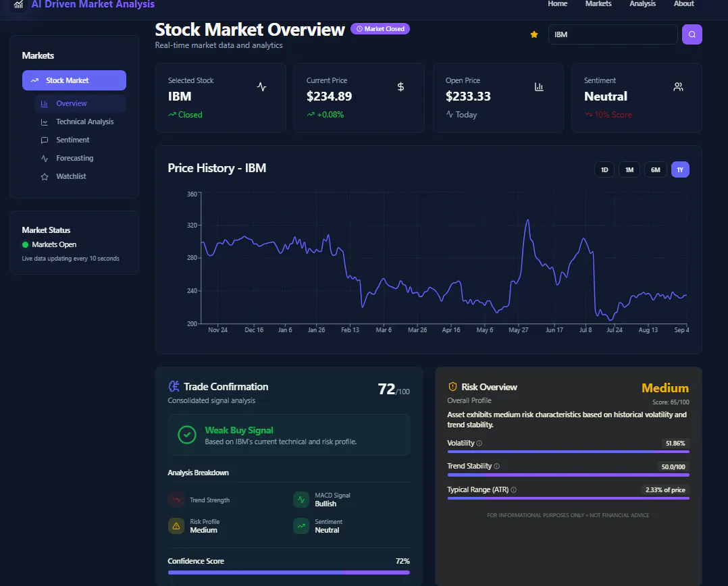Click the Technical Analysis line chart icon
728x586 pixels.
click(45, 122)
